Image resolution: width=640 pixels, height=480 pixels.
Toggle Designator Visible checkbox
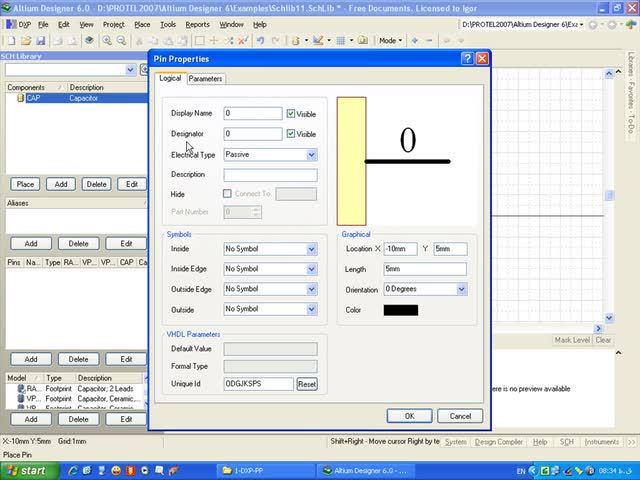291,133
